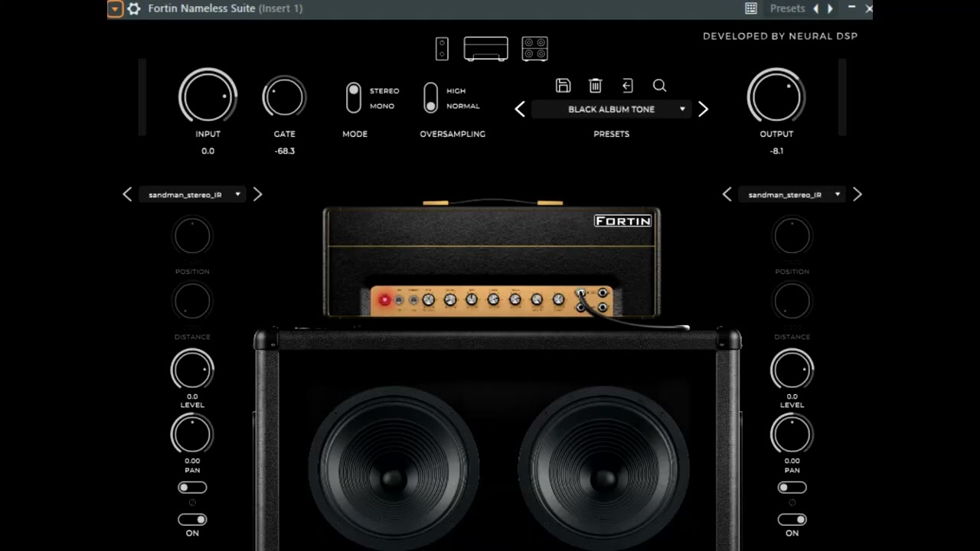Switch to the cabinet section view
Screen dimensions: 980x551
coord(534,48)
